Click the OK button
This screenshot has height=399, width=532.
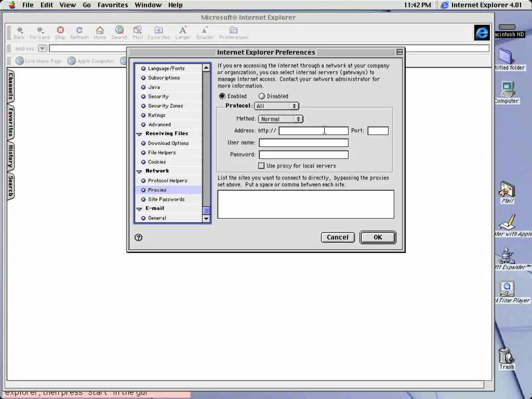tap(378, 237)
